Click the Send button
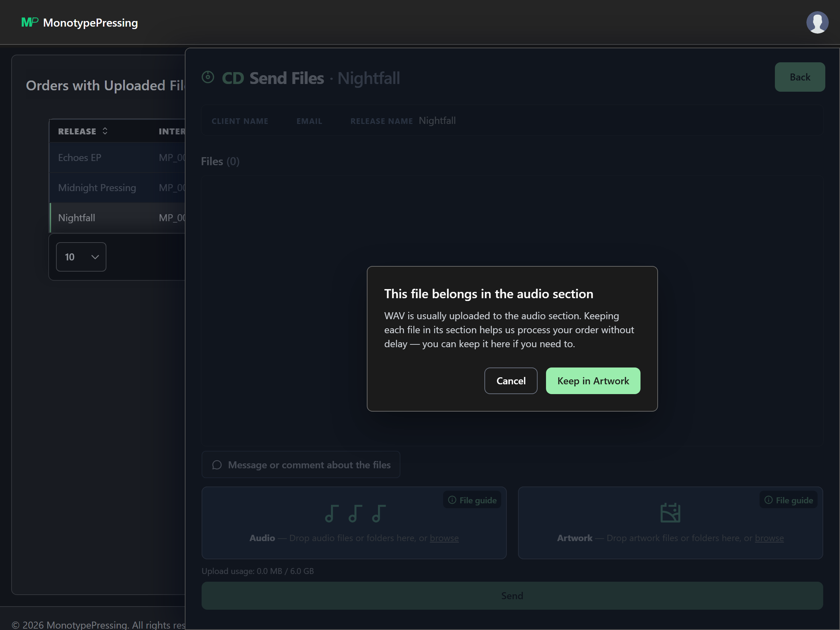This screenshot has height=630, width=840. coord(512,596)
